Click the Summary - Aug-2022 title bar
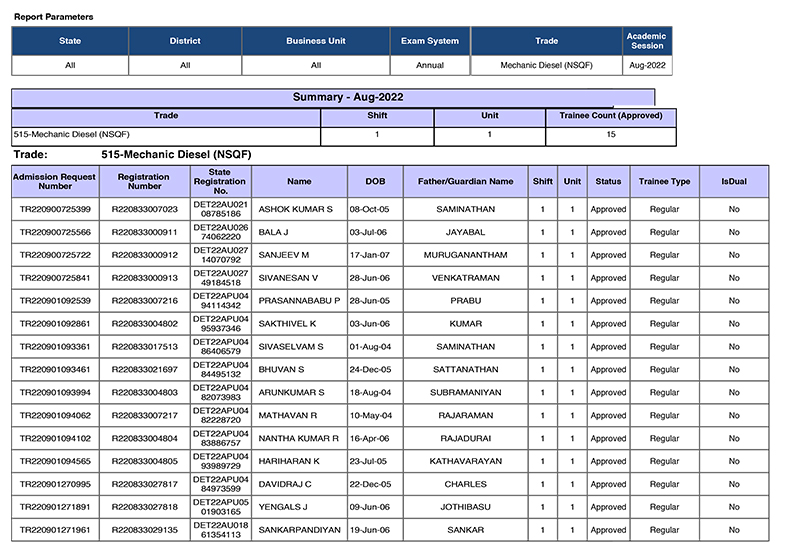 point(335,97)
